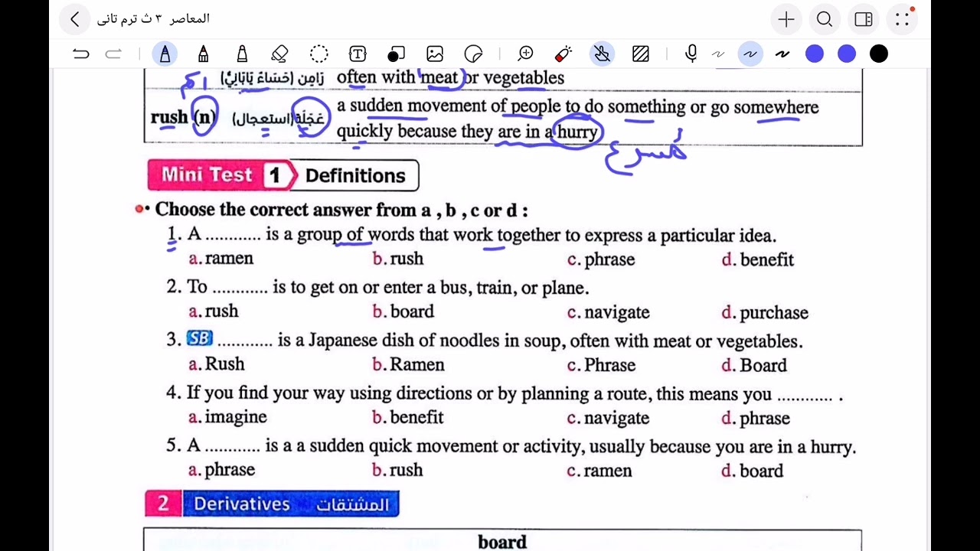This screenshot has width=980, height=551.
Task: Insert an image with picture icon
Action: 435,54
